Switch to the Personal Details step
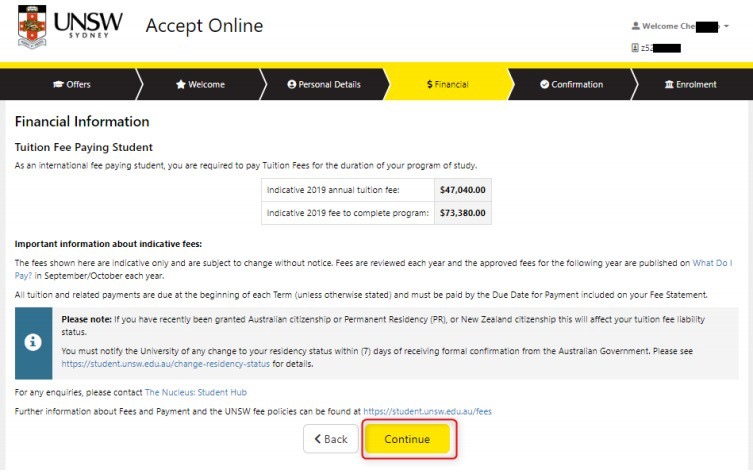 [x=323, y=85]
